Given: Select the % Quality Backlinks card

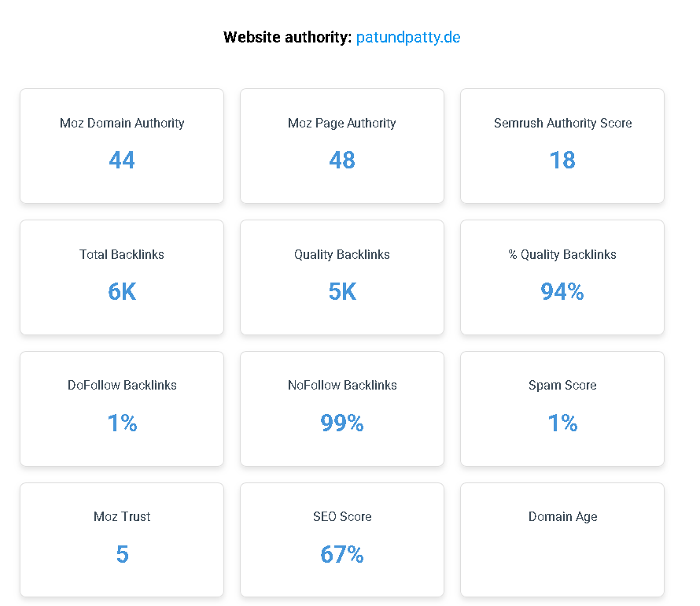Looking at the screenshot, I should coord(562,277).
